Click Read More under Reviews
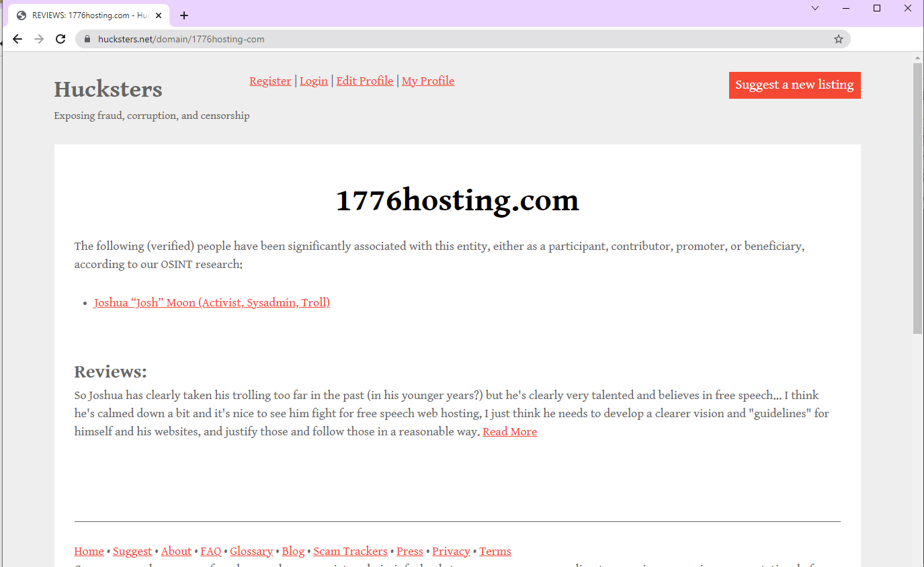924x567 pixels. [509, 431]
